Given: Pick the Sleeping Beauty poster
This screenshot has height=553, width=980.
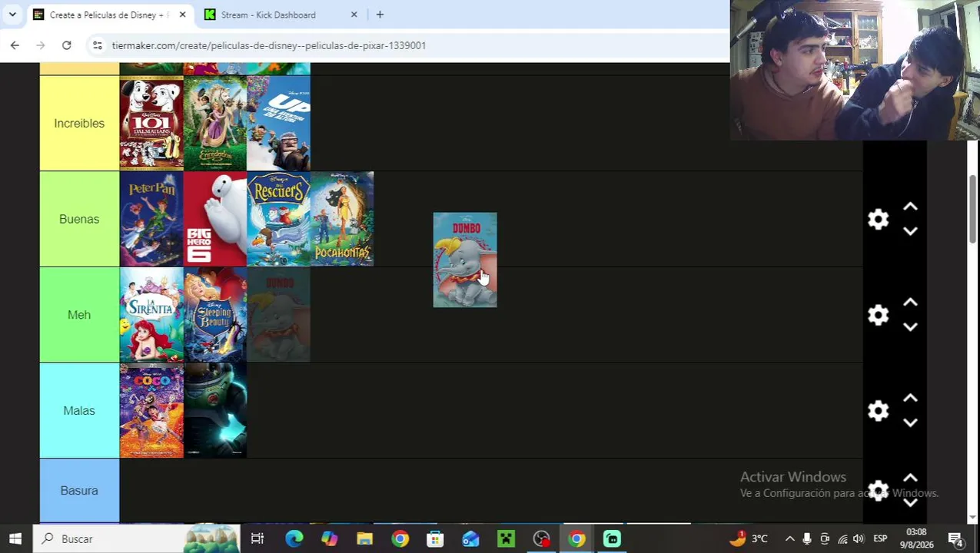Looking at the screenshot, I should pos(215,315).
